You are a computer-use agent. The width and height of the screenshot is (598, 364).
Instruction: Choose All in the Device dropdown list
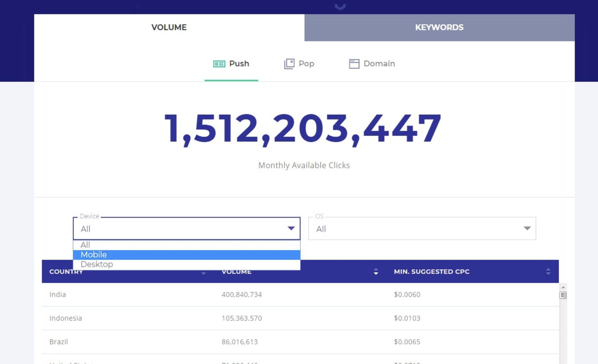[x=85, y=245]
